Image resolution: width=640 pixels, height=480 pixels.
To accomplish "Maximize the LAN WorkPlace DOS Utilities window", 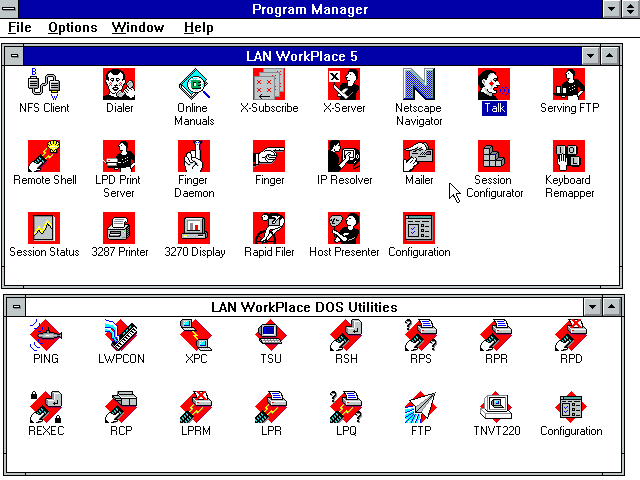I will click(611, 307).
